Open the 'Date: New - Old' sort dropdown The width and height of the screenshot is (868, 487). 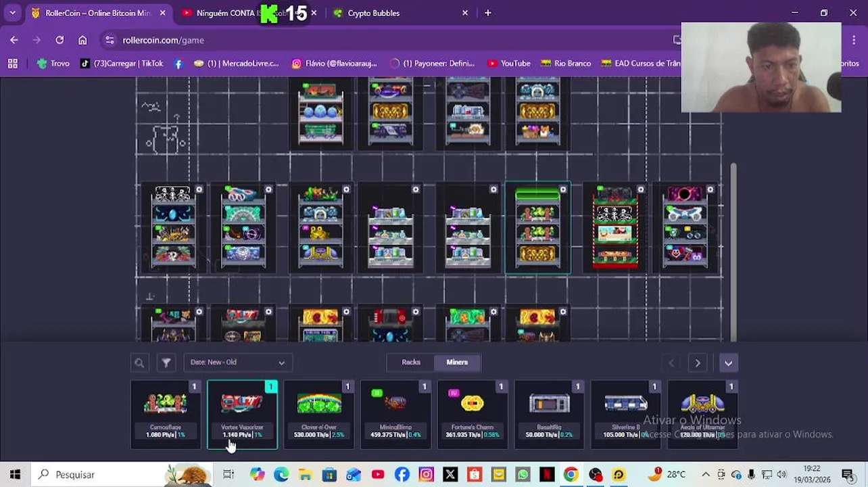click(238, 363)
